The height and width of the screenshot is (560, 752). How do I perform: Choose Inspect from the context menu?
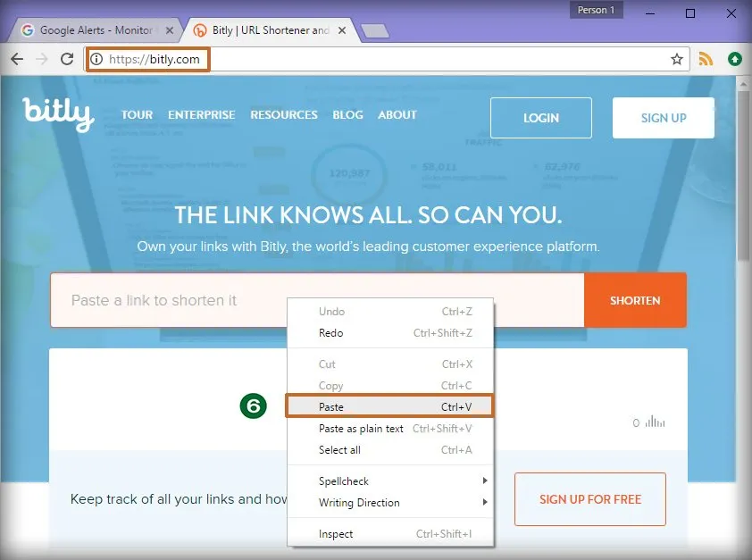[390, 533]
